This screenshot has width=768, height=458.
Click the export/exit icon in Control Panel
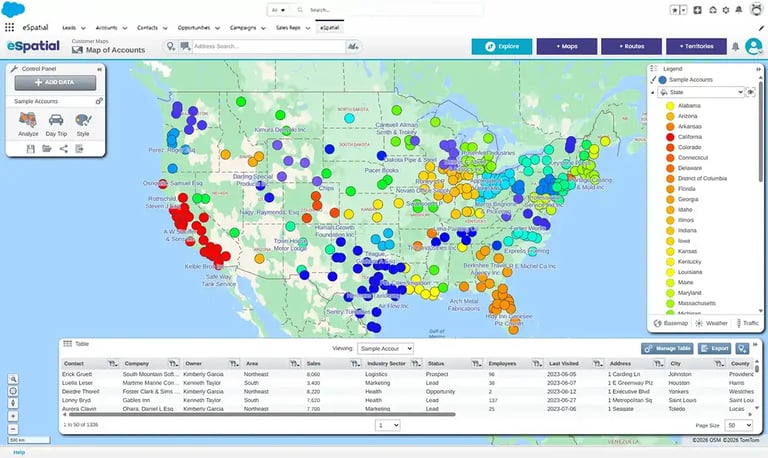[79, 149]
